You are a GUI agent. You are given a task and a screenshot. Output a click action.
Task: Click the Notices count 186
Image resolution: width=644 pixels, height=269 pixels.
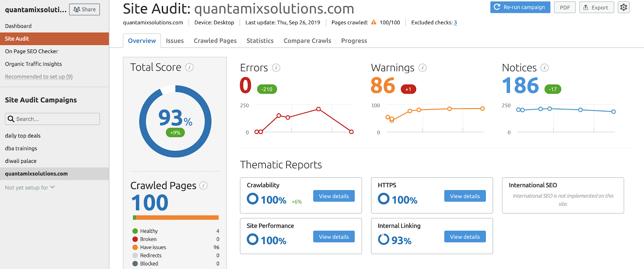pos(520,85)
